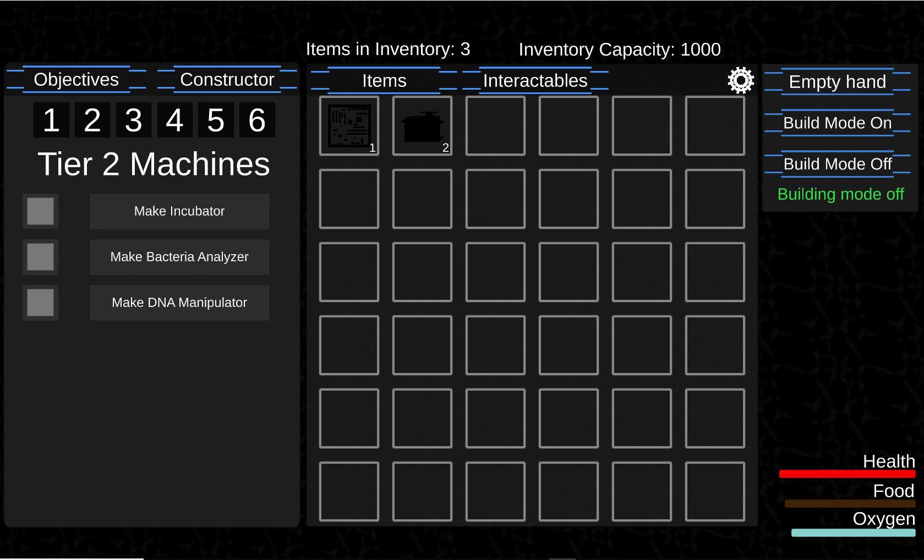Select the circuit board item in inventory
The image size is (924, 560).
[349, 126]
